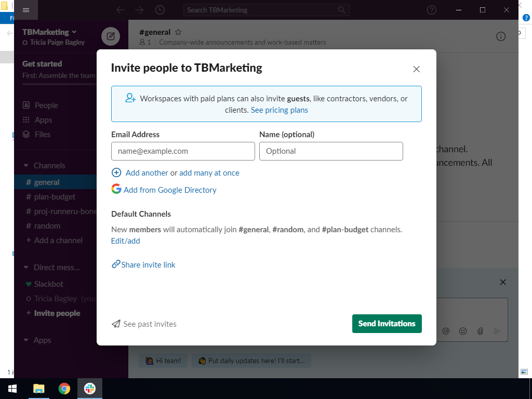Open Apps browser in the sidebar

pos(43,120)
